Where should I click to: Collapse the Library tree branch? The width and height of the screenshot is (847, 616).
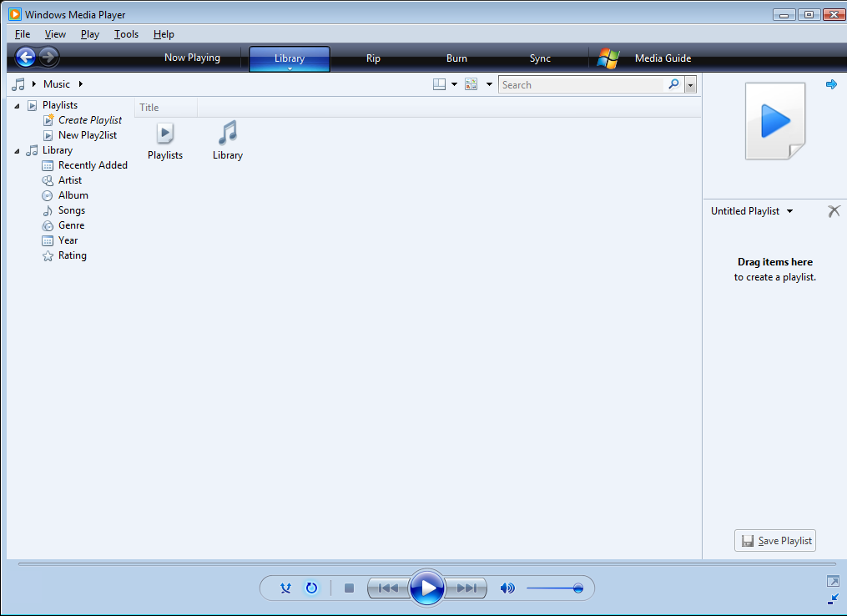[x=18, y=149]
